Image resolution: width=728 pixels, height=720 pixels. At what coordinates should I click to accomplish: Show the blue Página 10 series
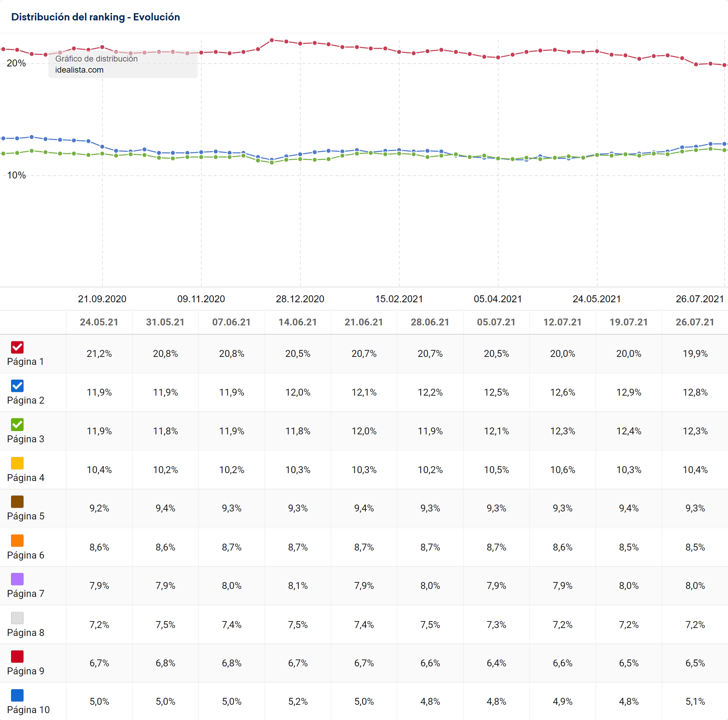point(17,695)
